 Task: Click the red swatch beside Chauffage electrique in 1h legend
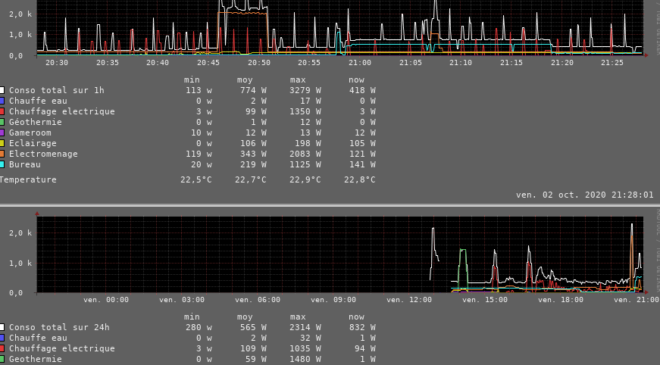[2, 112]
